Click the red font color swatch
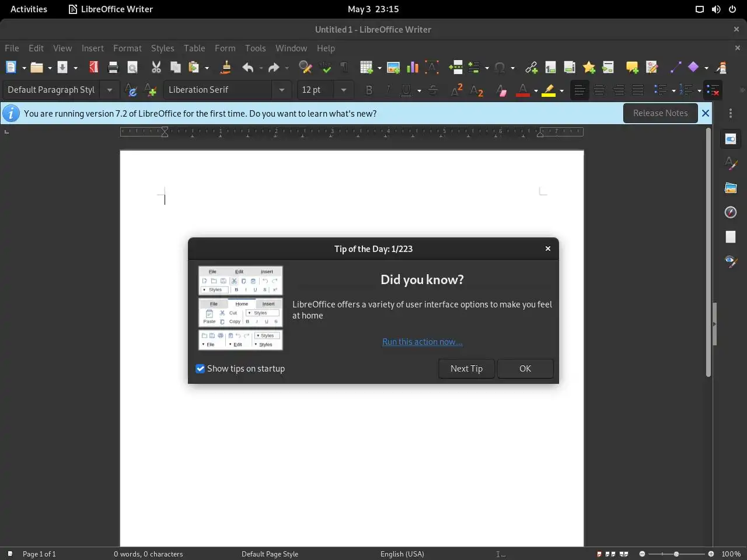The width and height of the screenshot is (747, 560). point(523,90)
